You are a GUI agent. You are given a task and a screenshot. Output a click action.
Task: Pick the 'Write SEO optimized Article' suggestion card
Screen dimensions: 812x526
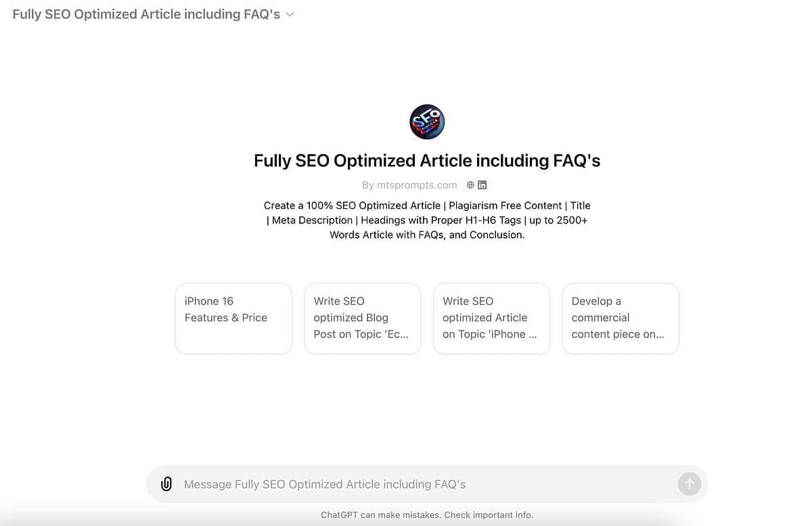pos(491,318)
